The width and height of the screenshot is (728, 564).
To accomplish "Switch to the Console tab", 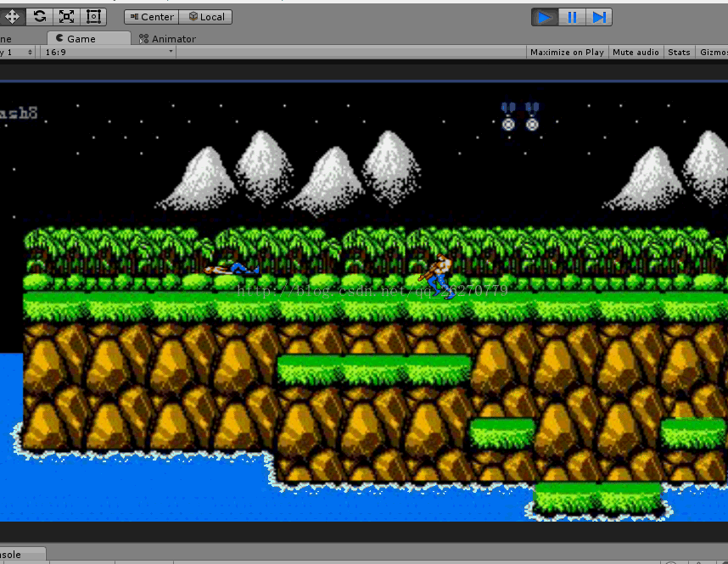I will [22, 555].
